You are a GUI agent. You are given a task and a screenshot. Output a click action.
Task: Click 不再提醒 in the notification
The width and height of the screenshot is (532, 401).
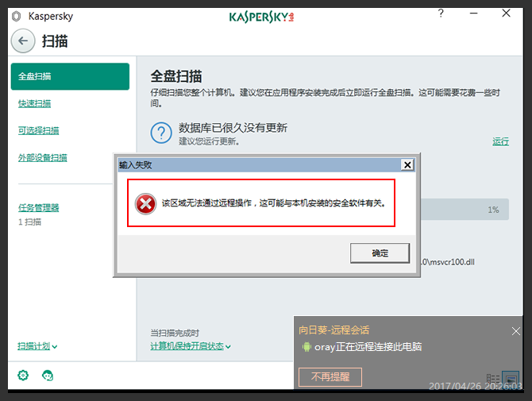330,377
